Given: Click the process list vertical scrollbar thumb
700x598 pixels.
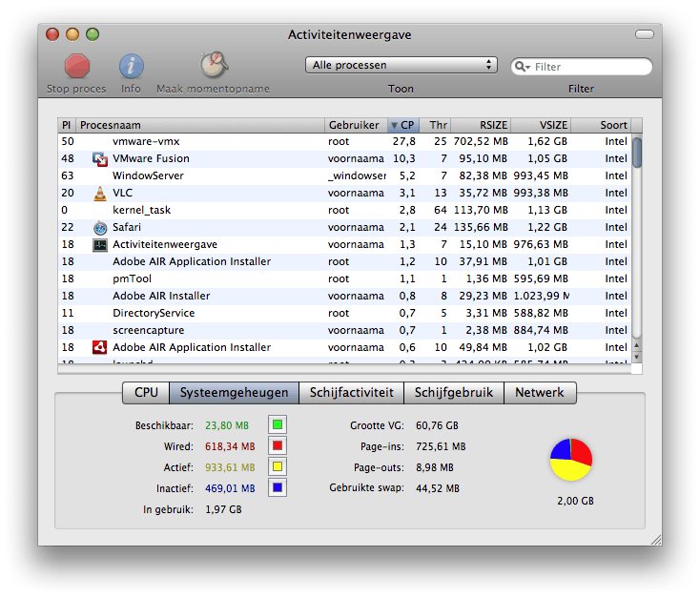Looking at the screenshot, I should point(637,153).
